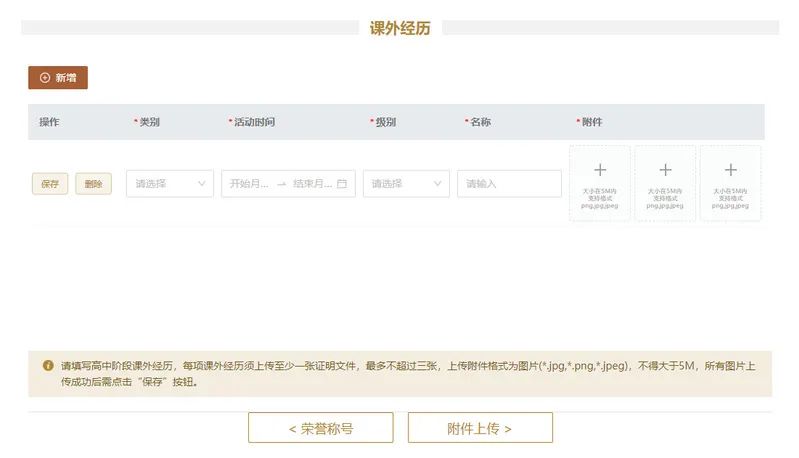Click the 操作 column header
The width and height of the screenshot is (799, 458).
pyautogui.click(x=49, y=122)
